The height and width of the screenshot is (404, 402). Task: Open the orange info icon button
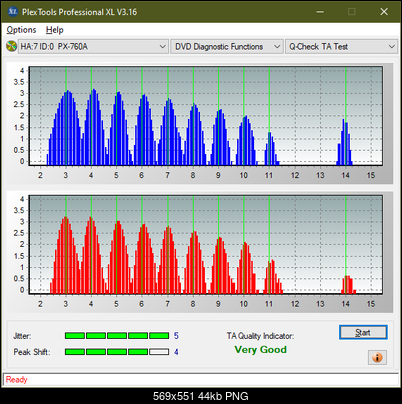[x=377, y=358]
